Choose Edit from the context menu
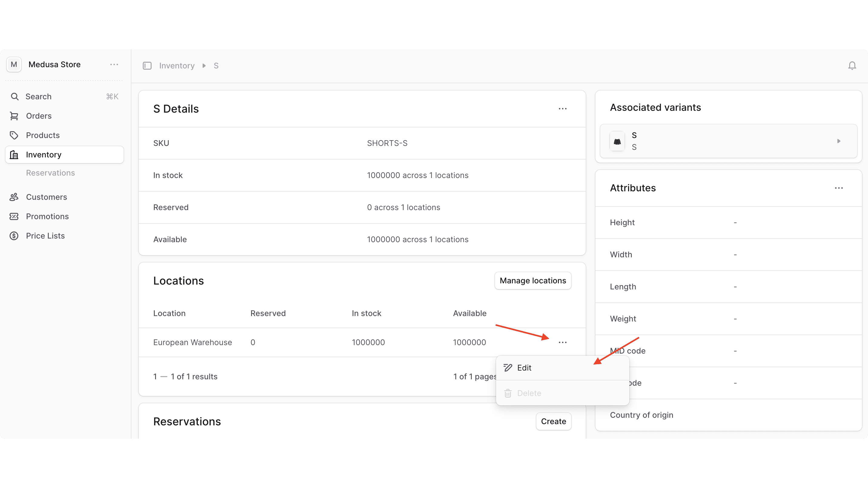 (524, 368)
